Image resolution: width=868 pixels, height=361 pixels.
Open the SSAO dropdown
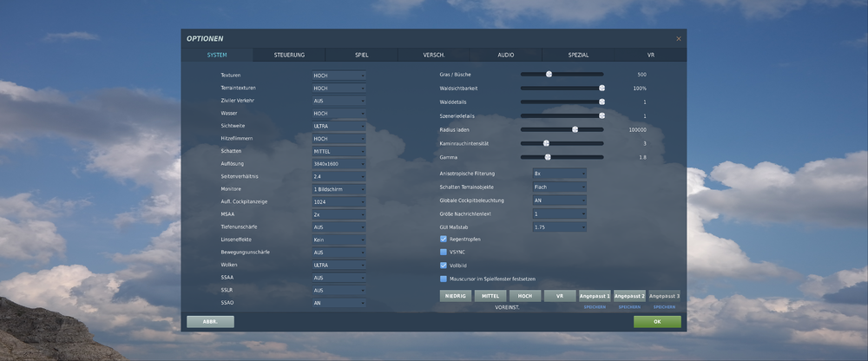[x=339, y=303]
